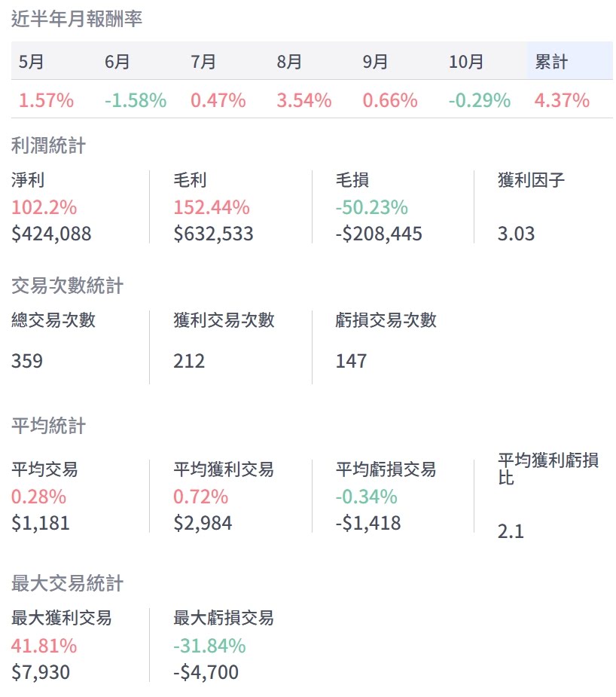Click the 3.54% August return value
This screenshot has height=697, width=616.
click(304, 100)
